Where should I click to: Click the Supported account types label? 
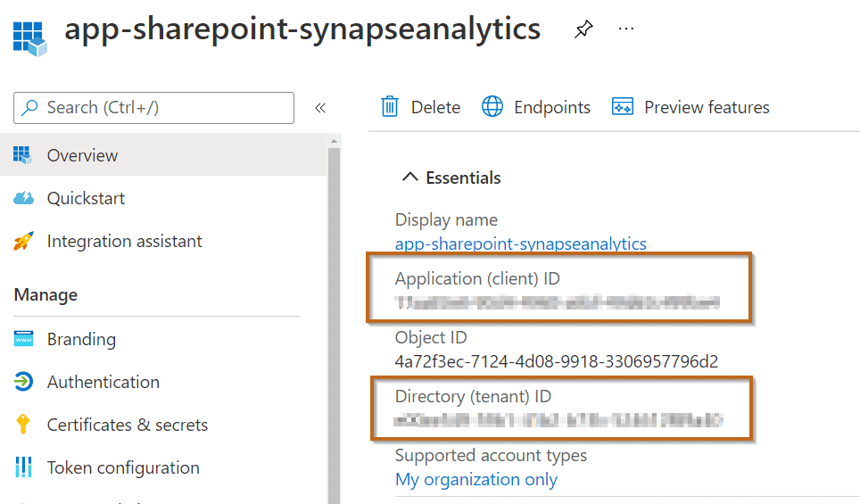point(491,455)
